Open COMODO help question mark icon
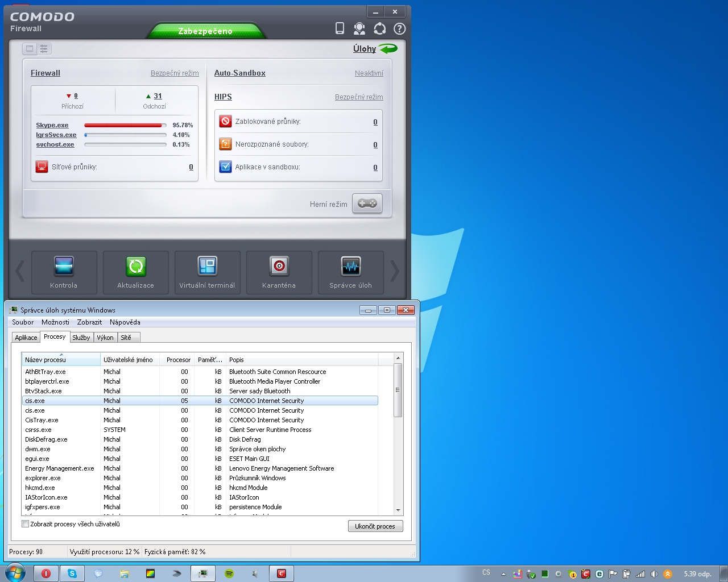 pyautogui.click(x=400, y=28)
